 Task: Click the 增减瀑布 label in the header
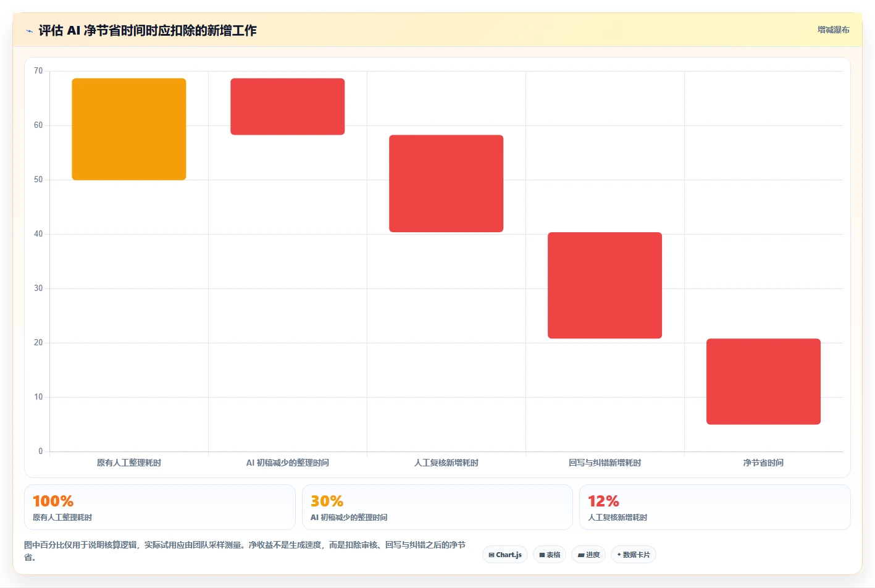point(833,30)
